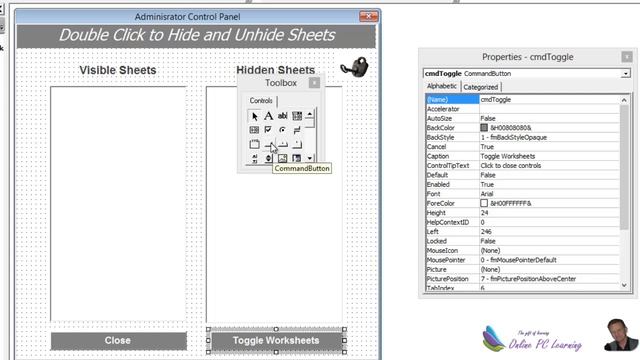Pick the SpinButton control in Toolbox

pos(268,158)
